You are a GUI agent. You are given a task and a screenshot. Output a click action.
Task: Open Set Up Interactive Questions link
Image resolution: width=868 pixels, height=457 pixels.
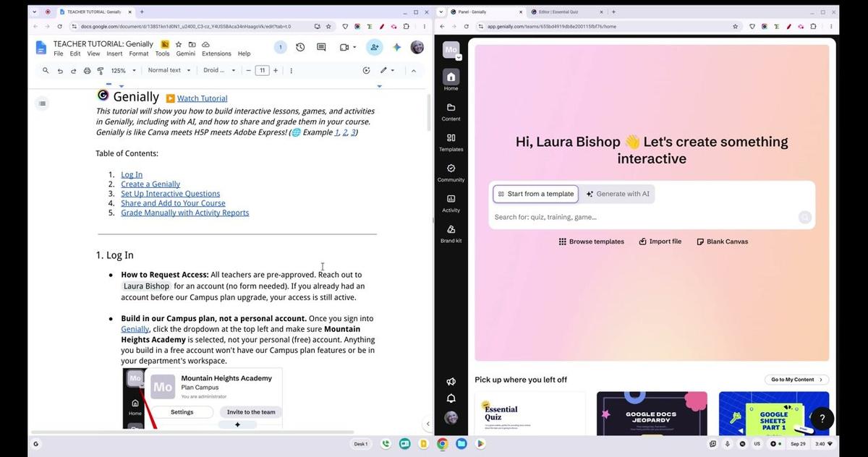(170, 194)
